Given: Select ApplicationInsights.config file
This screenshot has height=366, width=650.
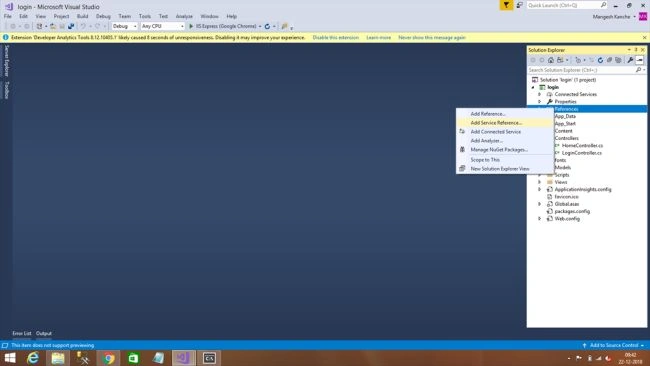Looking at the screenshot, I should pyautogui.click(x=583, y=189).
